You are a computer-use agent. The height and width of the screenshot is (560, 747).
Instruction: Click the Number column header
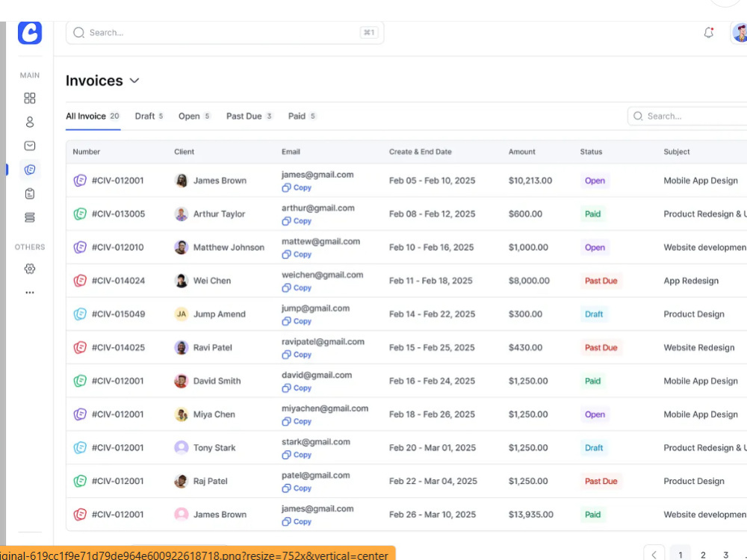[86, 152]
